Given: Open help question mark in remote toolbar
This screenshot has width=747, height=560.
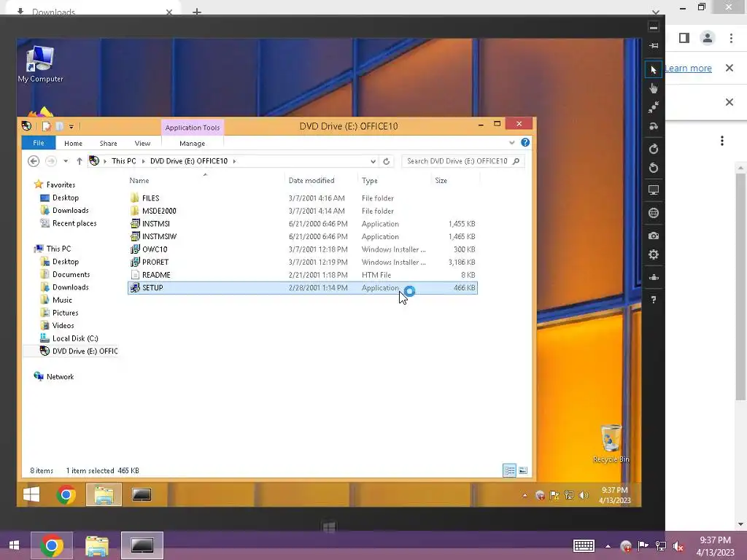Looking at the screenshot, I should coord(653,300).
